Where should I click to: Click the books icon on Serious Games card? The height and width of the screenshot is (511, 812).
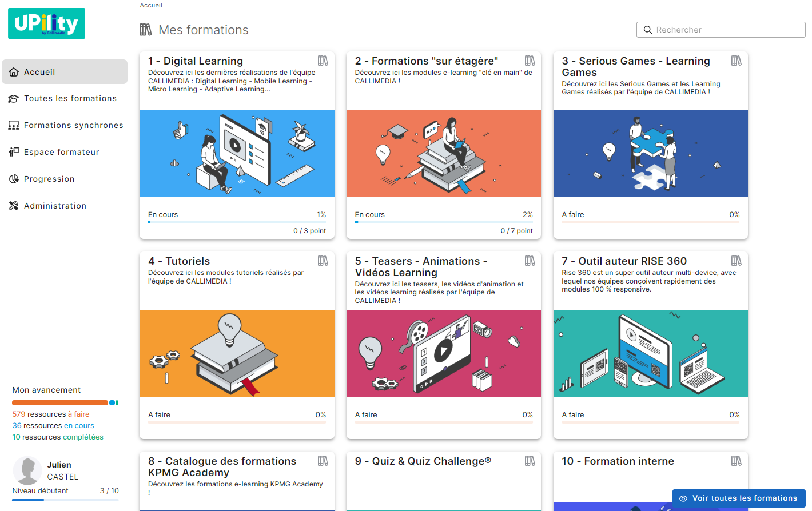coord(737,61)
